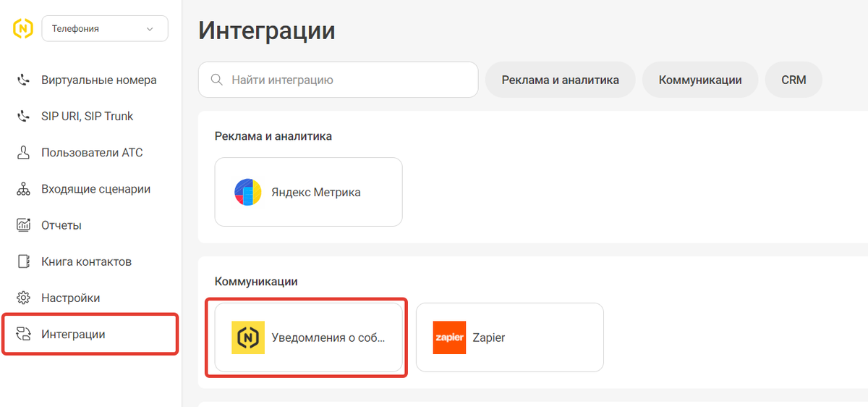Go to SIP URI, SIP Trunk
This screenshot has height=407, width=868.
pos(87,117)
